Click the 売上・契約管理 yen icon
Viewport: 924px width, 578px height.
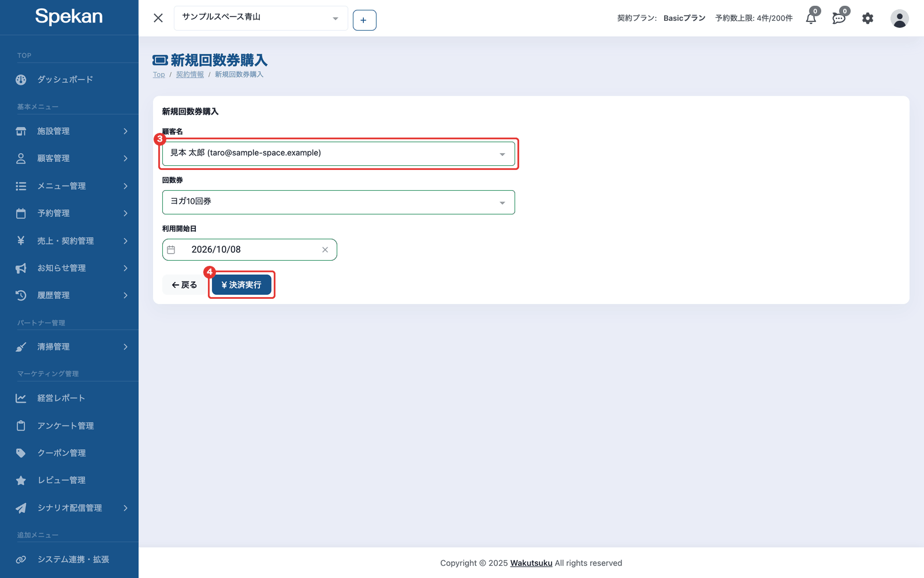pyautogui.click(x=21, y=240)
